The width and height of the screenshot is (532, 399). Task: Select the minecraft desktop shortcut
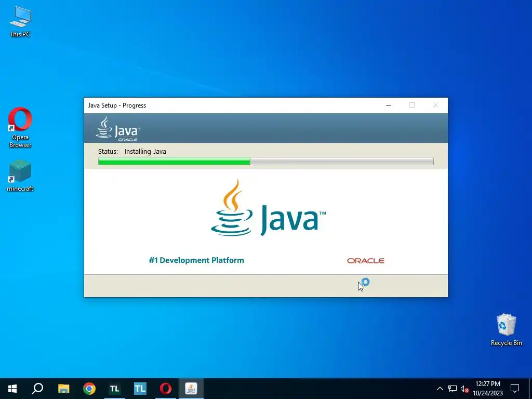(20, 176)
